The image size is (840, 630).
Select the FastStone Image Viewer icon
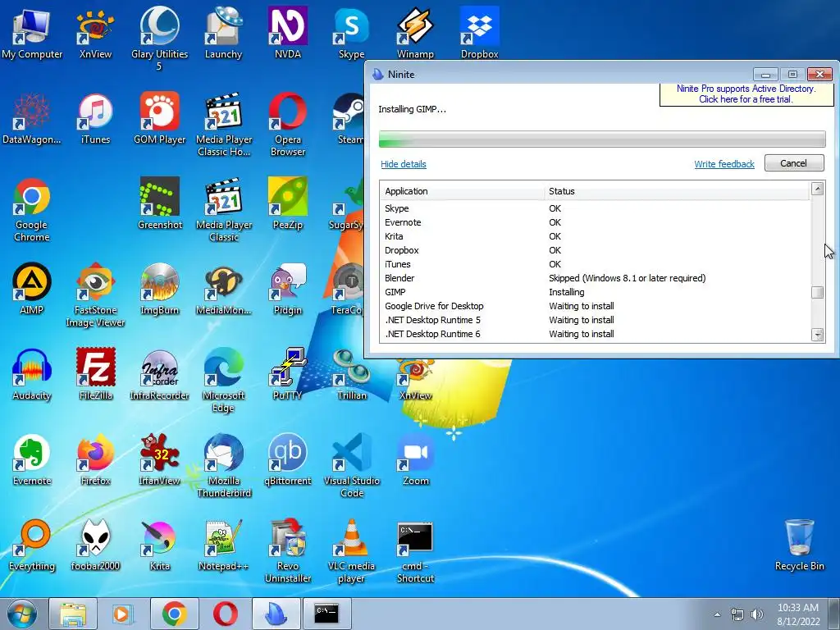click(x=95, y=294)
